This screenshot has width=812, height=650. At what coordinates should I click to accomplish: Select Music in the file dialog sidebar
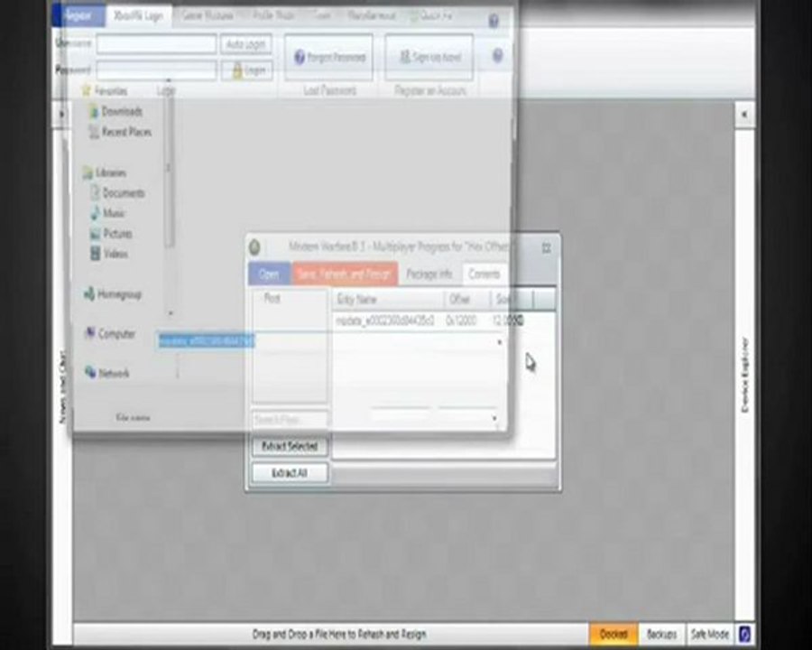click(107, 213)
